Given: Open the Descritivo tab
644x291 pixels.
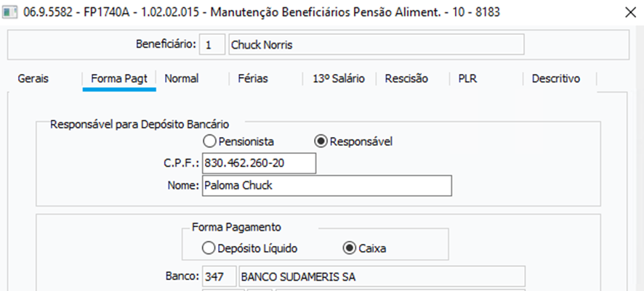Looking at the screenshot, I should pos(556,78).
